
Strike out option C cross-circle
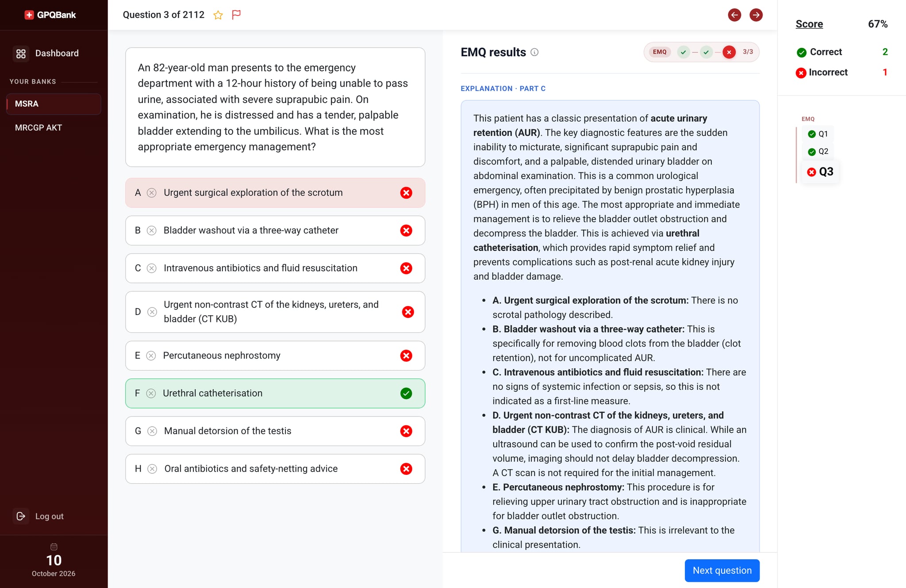[x=152, y=268]
